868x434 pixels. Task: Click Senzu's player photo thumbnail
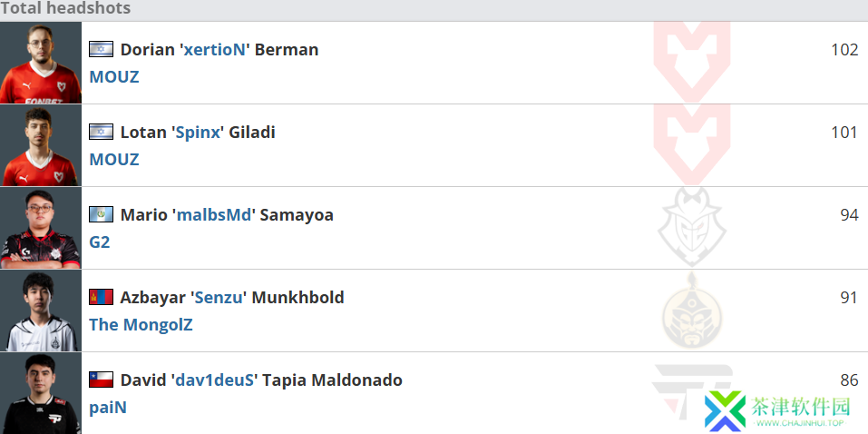click(x=41, y=311)
